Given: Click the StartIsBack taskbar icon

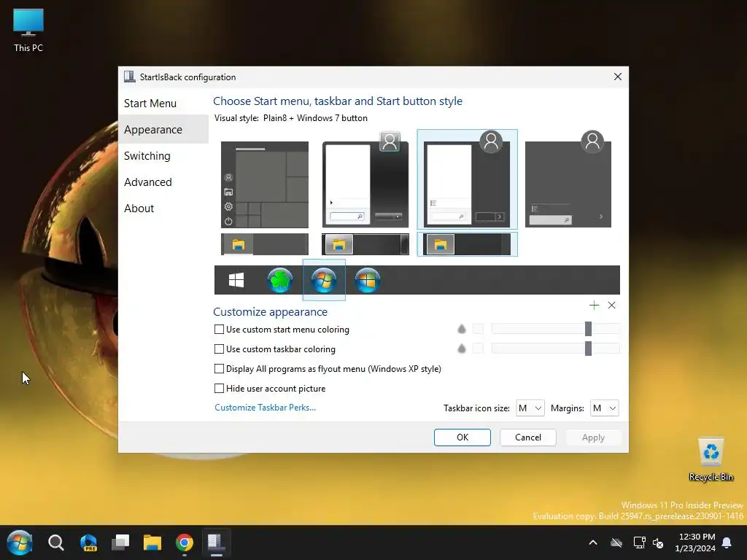Looking at the screenshot, I should (x=216, y=542).
